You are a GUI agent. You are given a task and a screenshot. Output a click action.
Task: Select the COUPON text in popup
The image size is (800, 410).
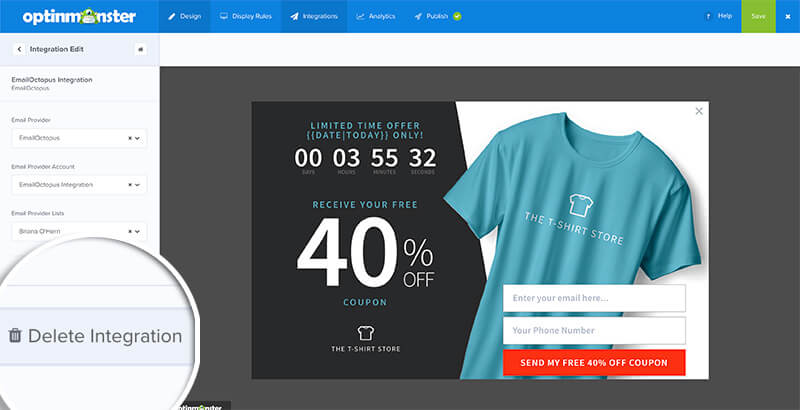[365, 302]
